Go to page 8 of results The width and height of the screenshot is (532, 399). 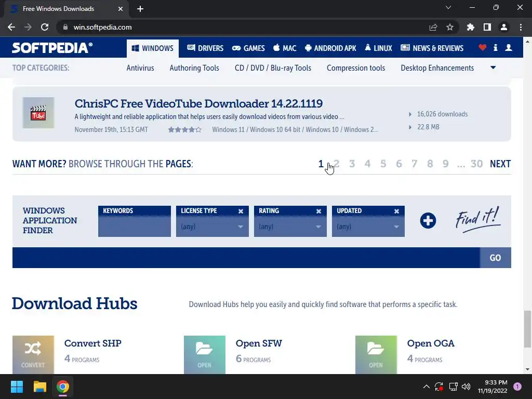pos(430,164)
